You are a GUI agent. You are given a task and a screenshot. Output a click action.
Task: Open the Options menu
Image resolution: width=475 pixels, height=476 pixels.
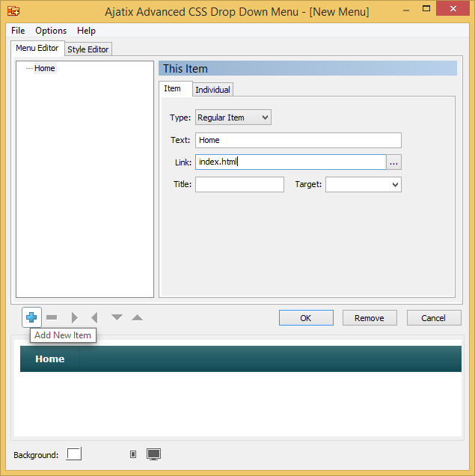click(51, 31)
